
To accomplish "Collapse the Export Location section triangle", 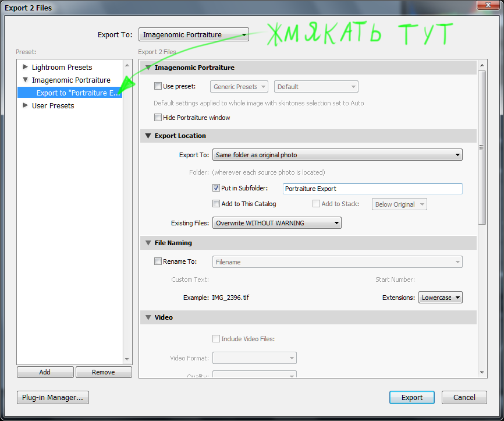I will 147,136.
